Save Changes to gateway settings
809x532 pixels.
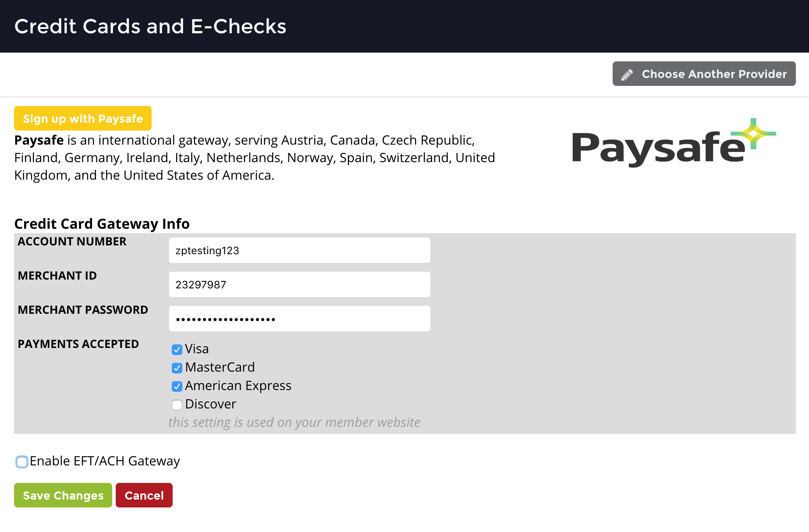click(x=63, y=495)
